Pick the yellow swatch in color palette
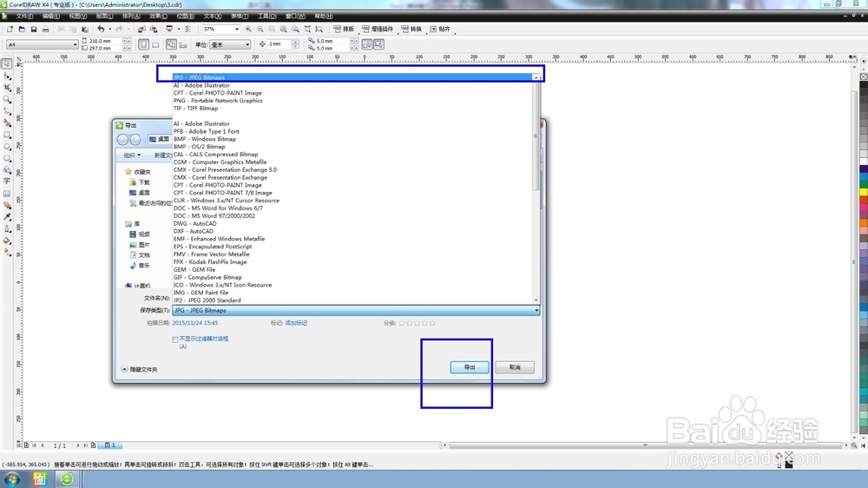868x488 pixels. [864, 192]
